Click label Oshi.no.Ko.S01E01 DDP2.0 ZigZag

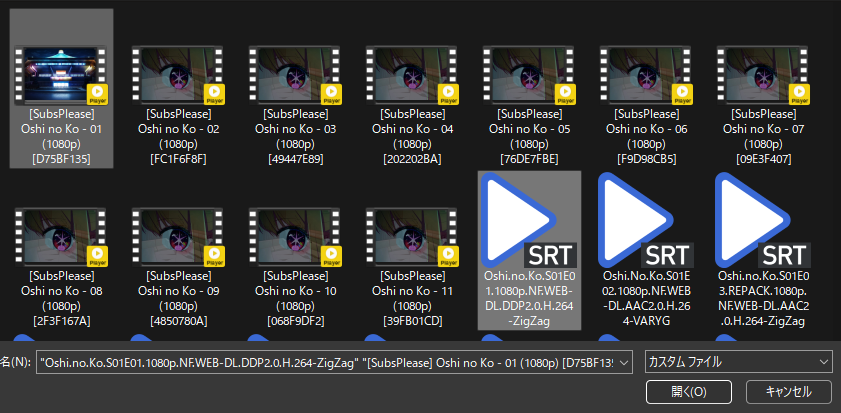point(529,299)
